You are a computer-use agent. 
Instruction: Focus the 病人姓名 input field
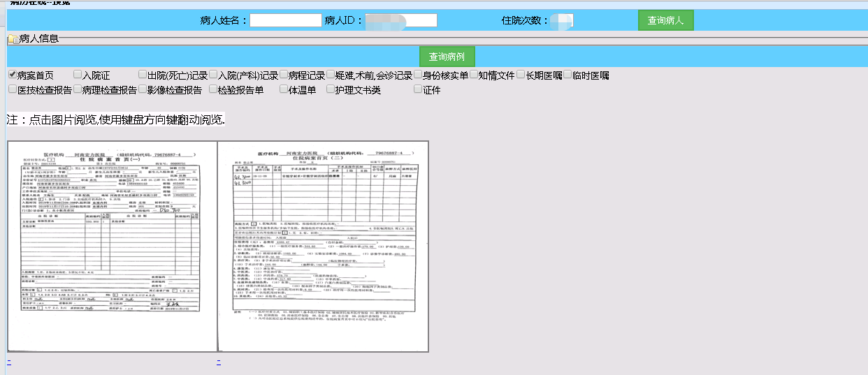(x=286, y=20)
